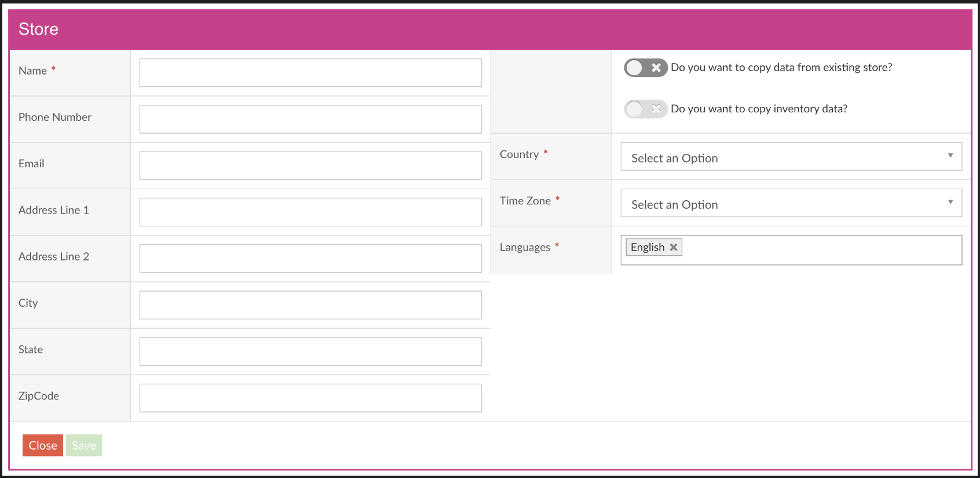Viewport: 980px width, 478px height.
Task: Toggle copy data from existing store
Action: pos(646,68)
